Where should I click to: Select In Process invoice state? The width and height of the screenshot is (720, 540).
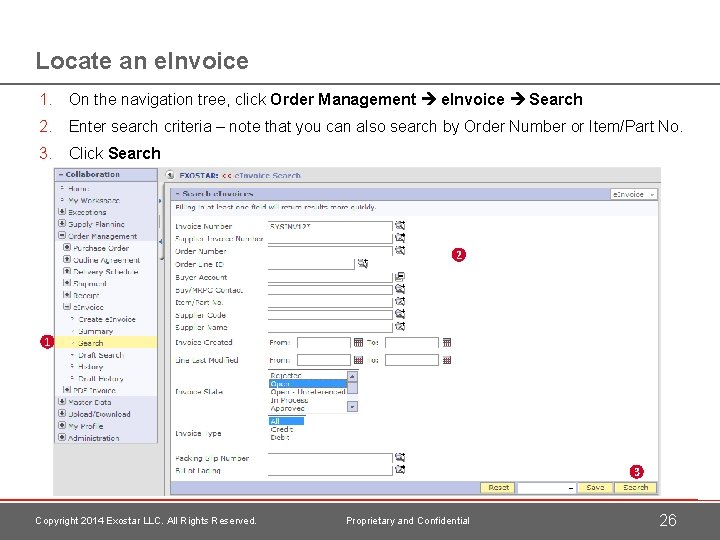tap(308, 400)
